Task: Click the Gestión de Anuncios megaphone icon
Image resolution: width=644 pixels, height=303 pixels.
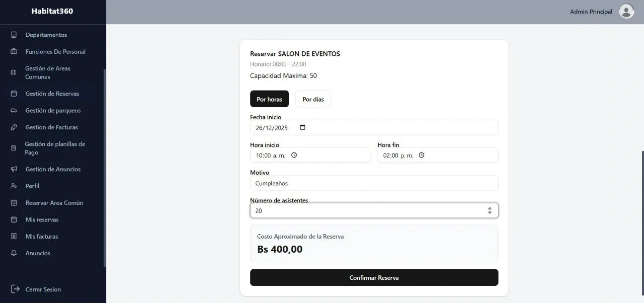Action: (14, 169)
